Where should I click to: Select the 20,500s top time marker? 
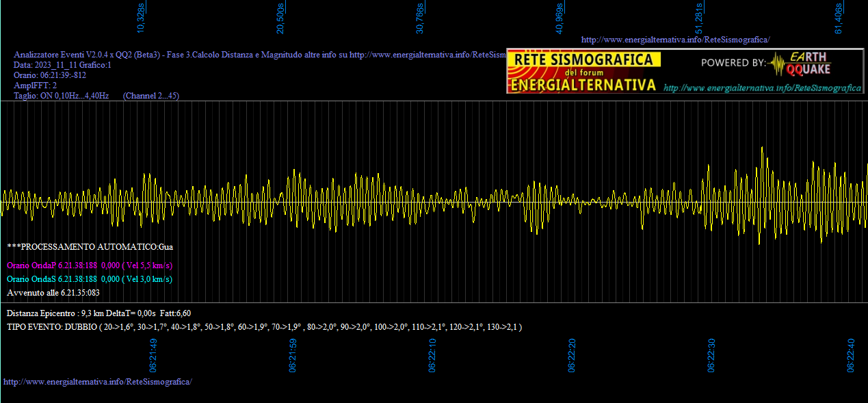[x=280, y=18]
